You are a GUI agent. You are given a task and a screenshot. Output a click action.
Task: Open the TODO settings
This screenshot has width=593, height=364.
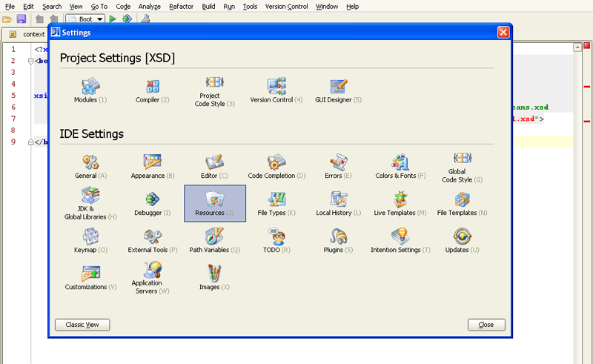pyautogui.click(x=276, y=237)
